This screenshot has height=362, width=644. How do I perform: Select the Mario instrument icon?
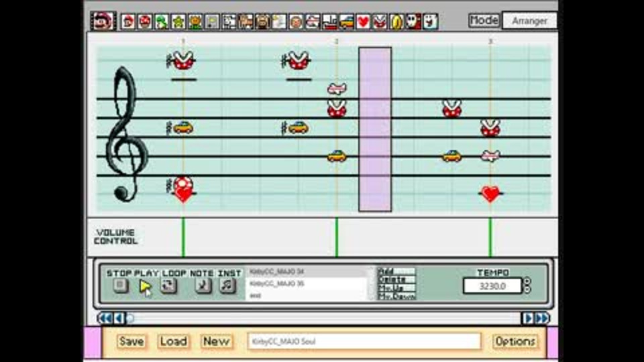(x=127, y=21)
